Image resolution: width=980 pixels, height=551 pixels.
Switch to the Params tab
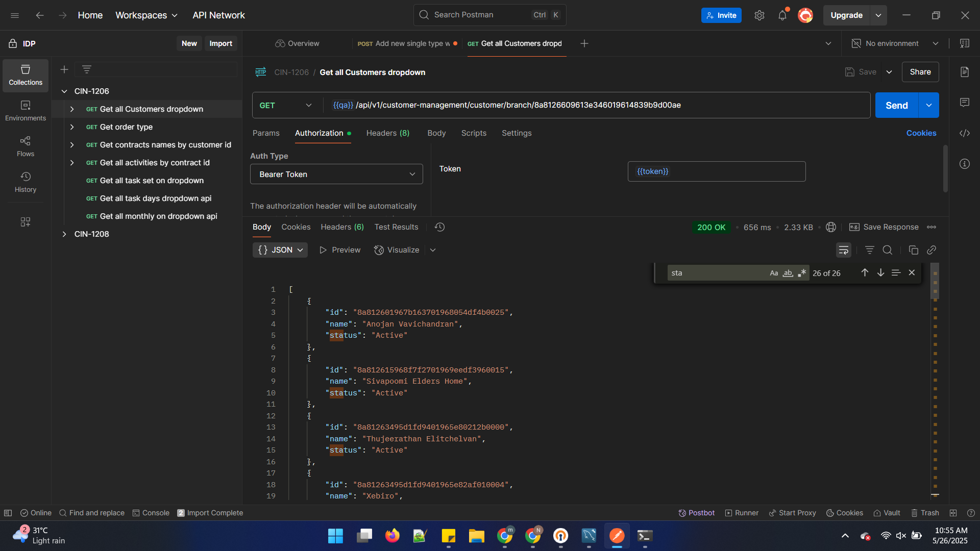(x=266, y=133)
